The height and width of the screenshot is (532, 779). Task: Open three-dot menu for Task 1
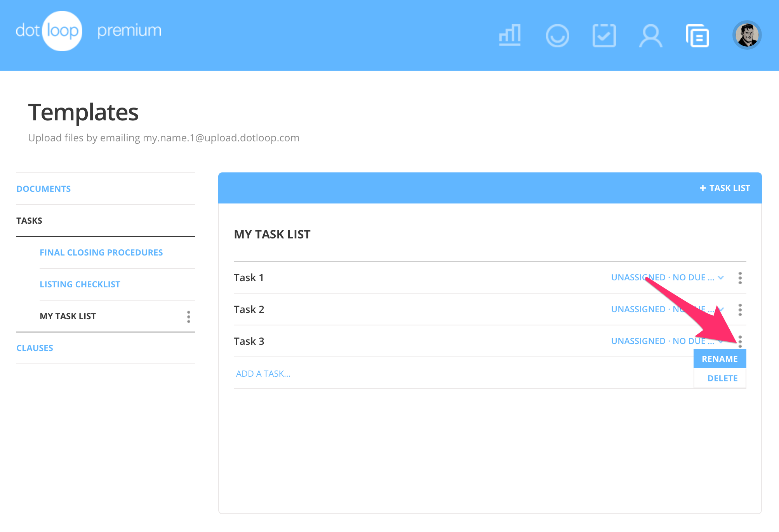point(740,278)
